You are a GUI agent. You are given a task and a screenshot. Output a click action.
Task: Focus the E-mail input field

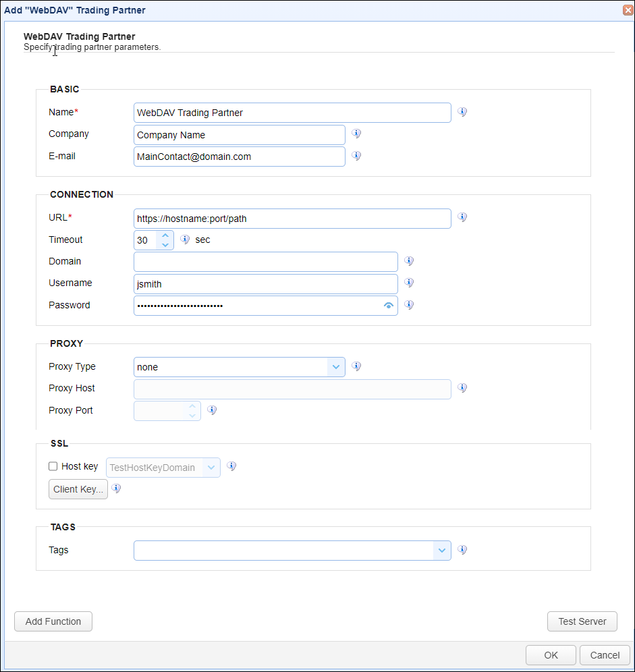pos(240,157)
